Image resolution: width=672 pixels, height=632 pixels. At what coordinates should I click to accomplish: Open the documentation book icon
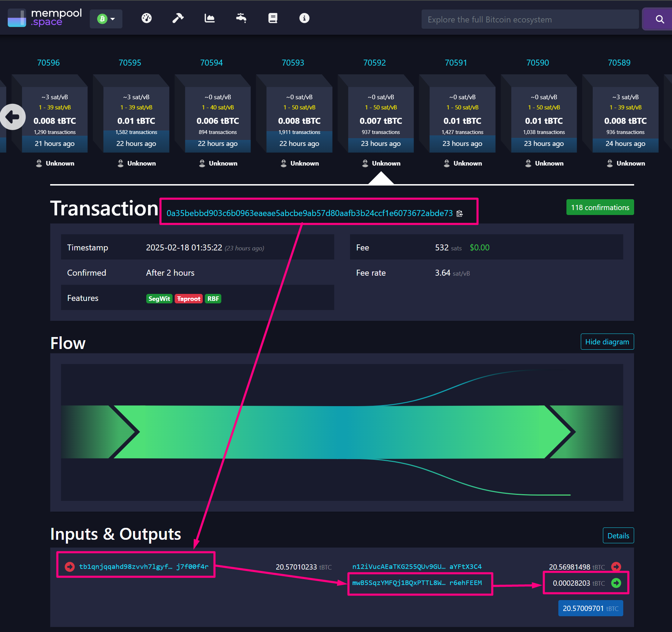(273, 18)
